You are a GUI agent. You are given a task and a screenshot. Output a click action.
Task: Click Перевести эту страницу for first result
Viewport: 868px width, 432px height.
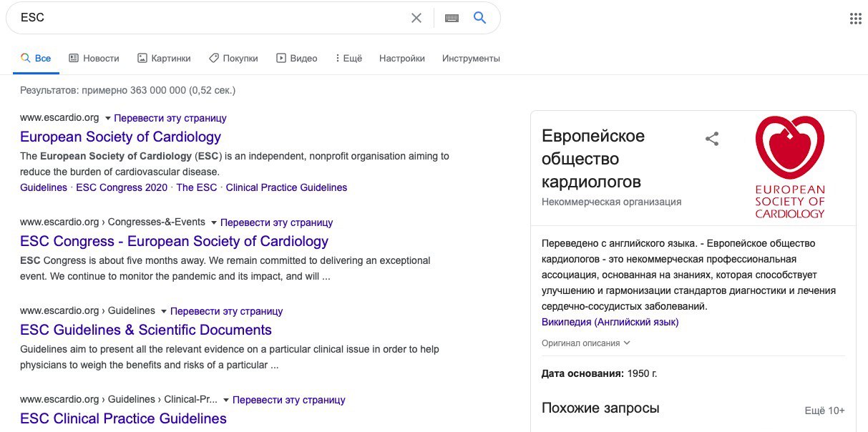tap(170, 118)
